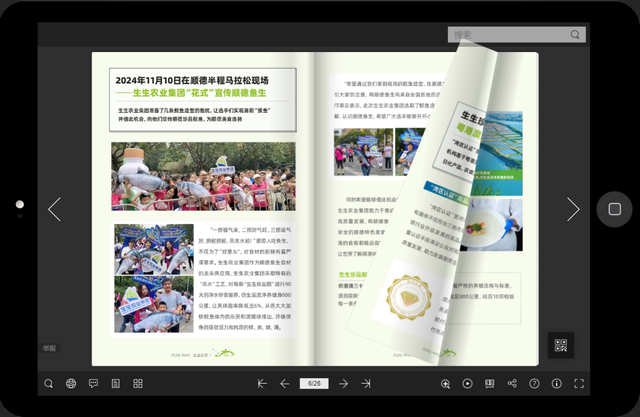
Task: Go to next page in bottom toolbar
Action: pos(344,384)
